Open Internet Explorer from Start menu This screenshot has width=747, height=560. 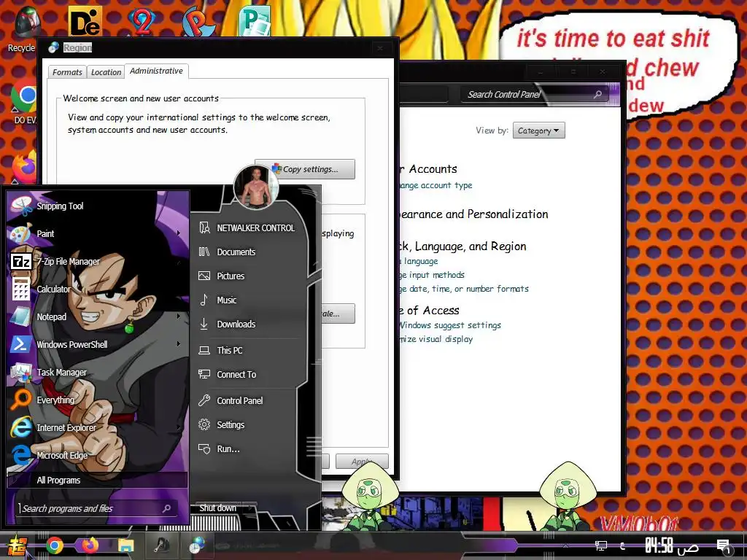tap(98, 427)
